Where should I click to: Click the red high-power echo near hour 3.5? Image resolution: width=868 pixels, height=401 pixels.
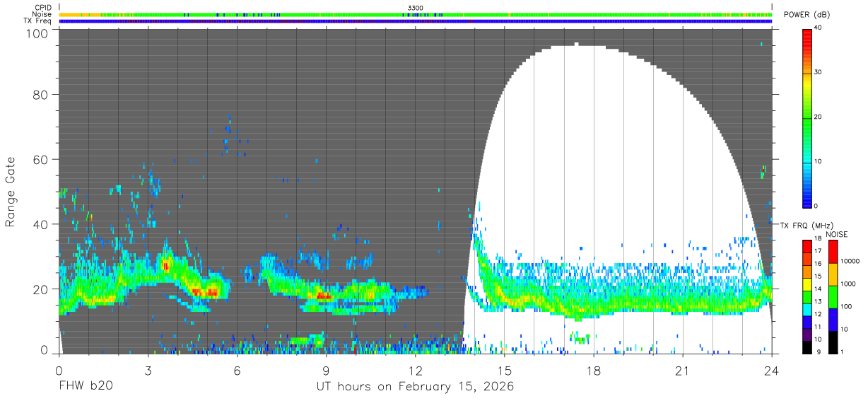(x=166, y=265)
